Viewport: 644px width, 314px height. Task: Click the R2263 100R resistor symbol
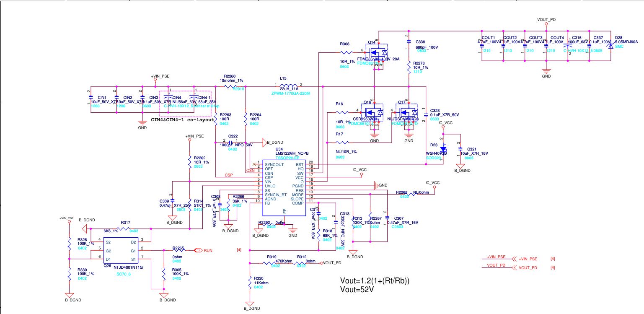pyautogui.click(x=215, y=120)
